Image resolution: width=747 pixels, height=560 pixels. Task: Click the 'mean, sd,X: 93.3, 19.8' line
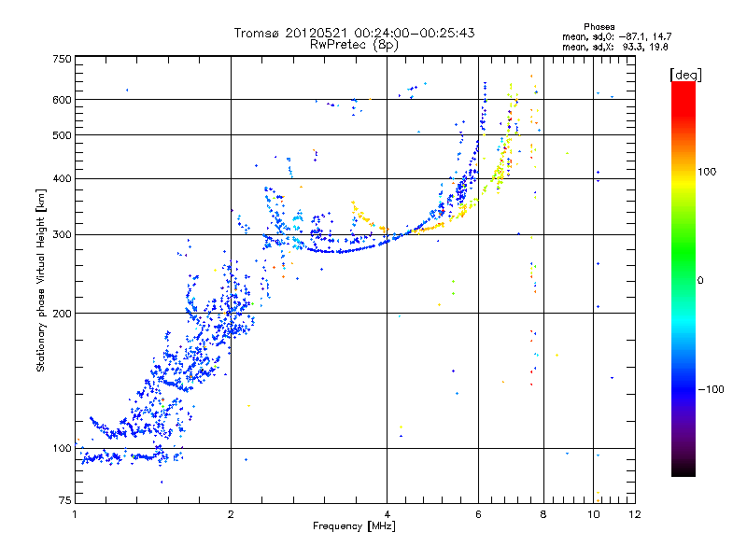tap(615, 47)
